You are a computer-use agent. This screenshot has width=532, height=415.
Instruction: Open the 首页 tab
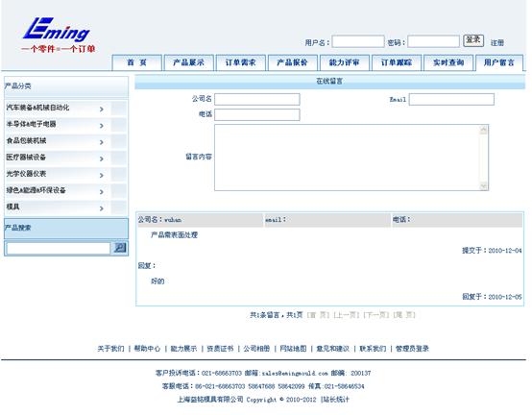136,62
